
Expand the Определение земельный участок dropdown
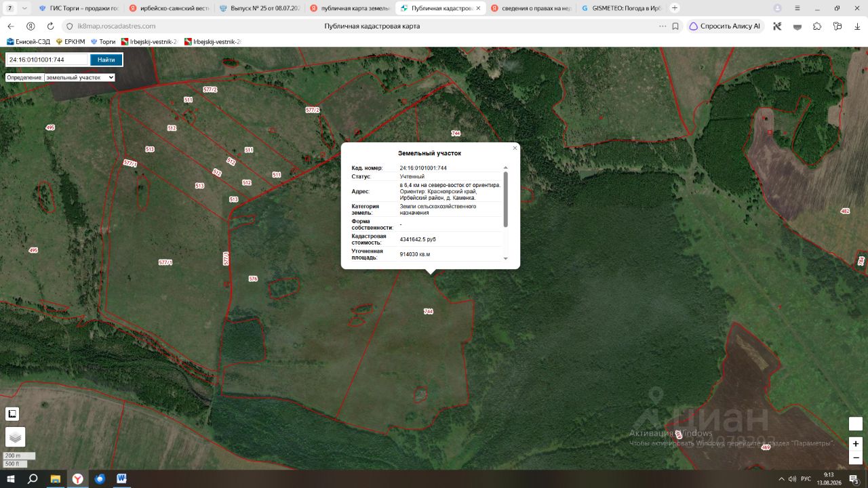coord(79,77)
